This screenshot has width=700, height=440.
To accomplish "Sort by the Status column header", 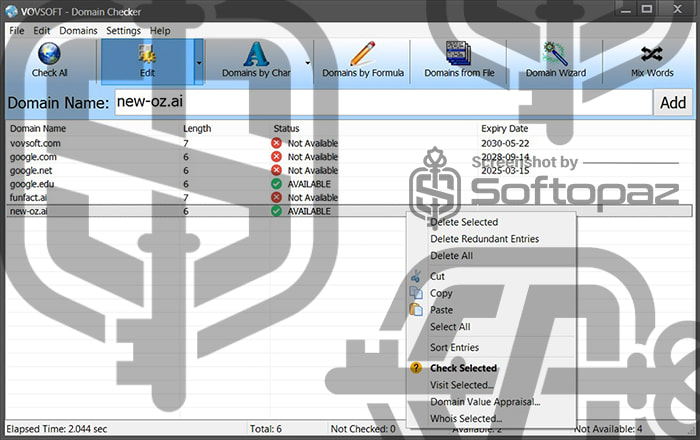I will point(286,129).
